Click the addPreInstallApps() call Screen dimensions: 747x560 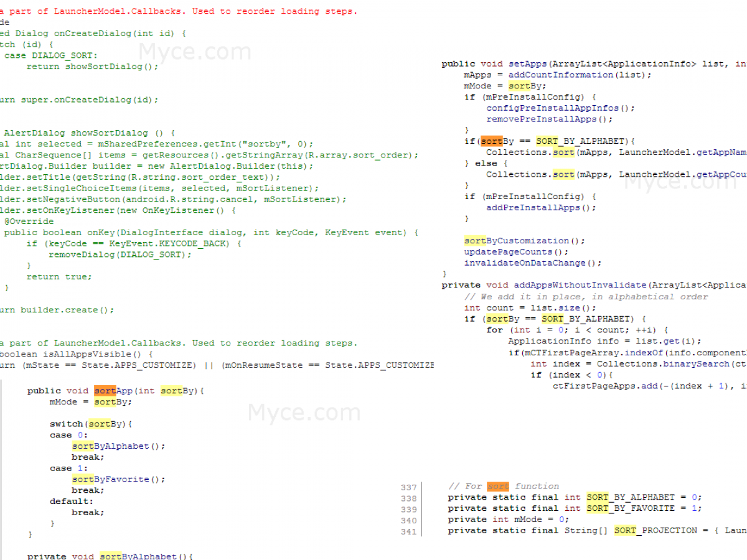(x=541, y=208)
